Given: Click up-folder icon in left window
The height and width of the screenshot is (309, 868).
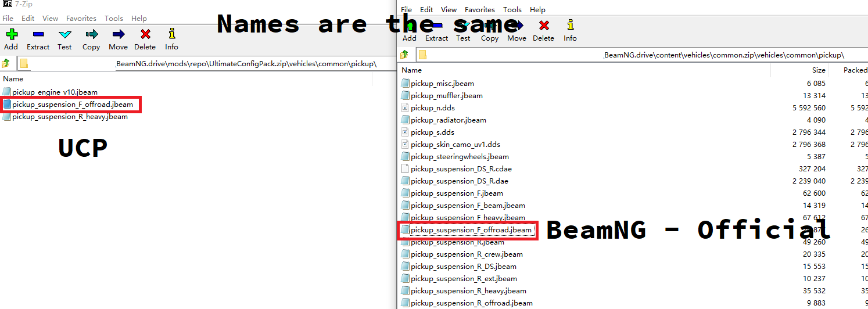Looking at the screenshot, I should 6,63.
